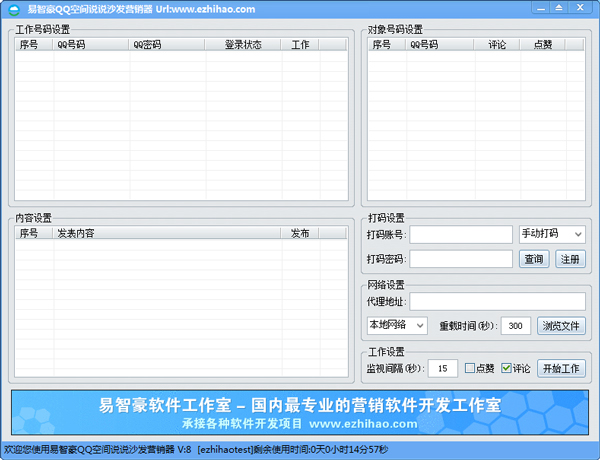Click the 登录状态 column header

(243, 45)
